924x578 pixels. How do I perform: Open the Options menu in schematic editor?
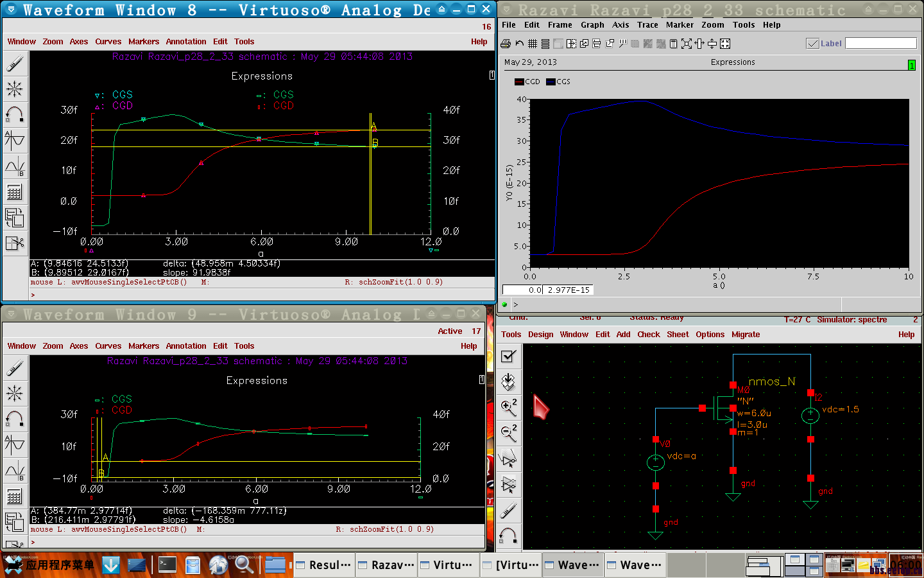(x=710, y=335)
